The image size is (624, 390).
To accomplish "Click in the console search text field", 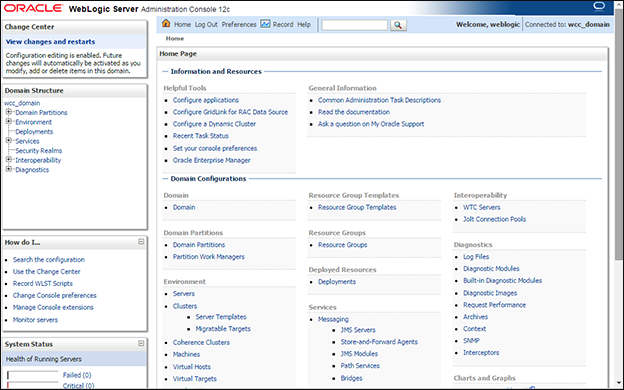I will (x=355, y=25).
